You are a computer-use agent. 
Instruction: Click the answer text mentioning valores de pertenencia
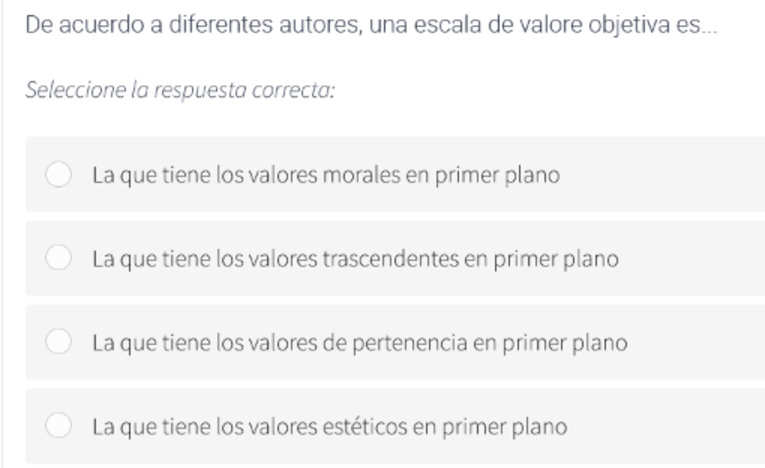click(360, 343)
